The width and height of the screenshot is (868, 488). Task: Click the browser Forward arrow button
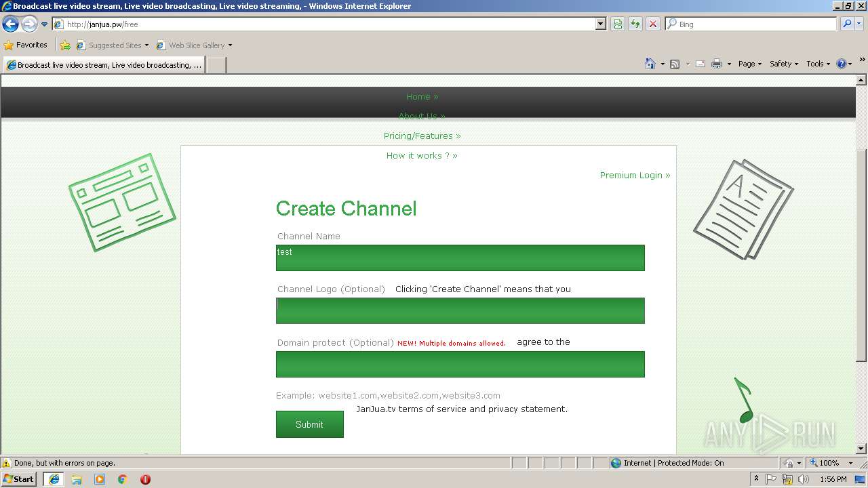[x=29, y=24]
